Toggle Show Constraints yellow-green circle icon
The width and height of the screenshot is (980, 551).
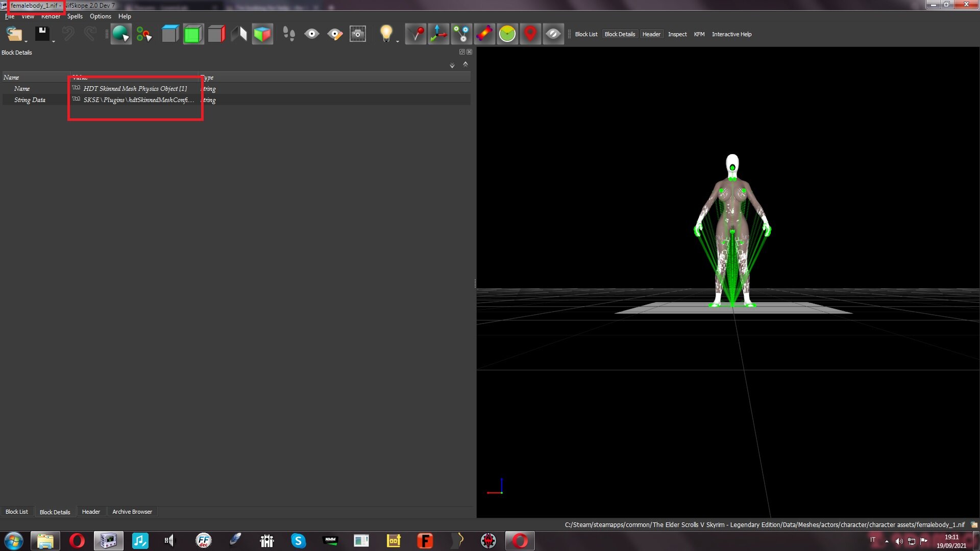(507, 34)
